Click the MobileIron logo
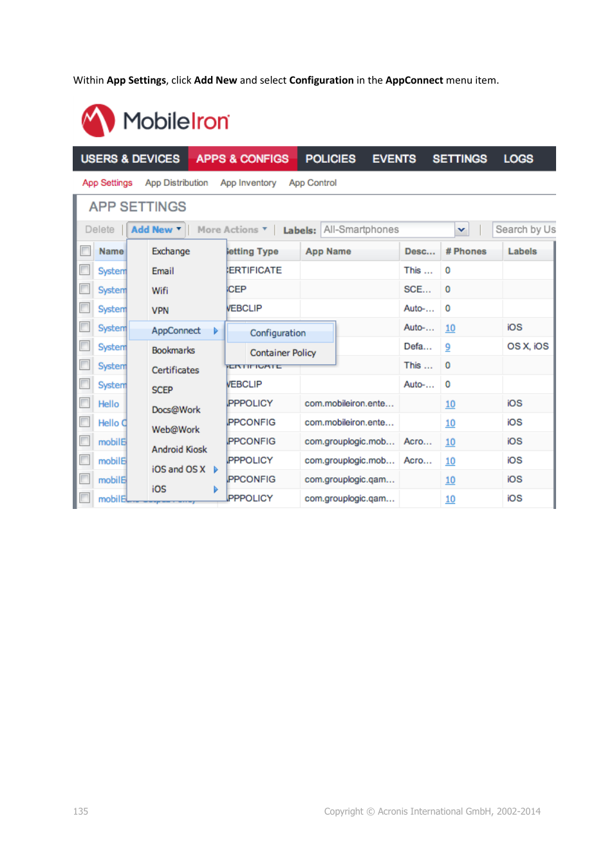The height and width of the screenshot is (868, 614). [x=155, y=121]
